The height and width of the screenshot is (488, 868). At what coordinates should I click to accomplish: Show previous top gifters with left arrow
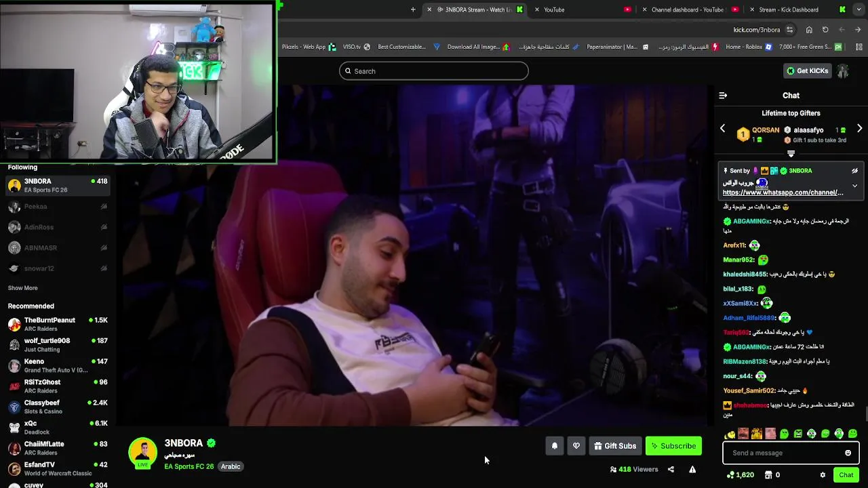[722, 129]
